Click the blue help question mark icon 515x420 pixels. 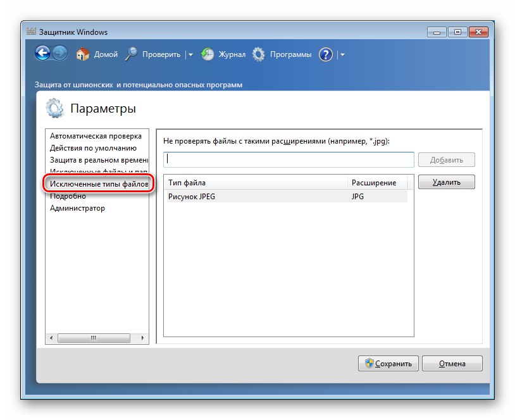coord(325,54)
